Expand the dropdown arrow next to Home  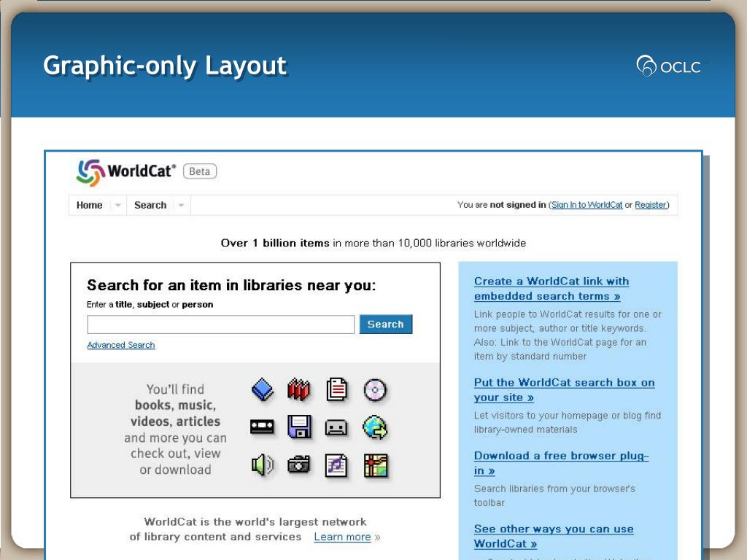click(x=117, y=205)
